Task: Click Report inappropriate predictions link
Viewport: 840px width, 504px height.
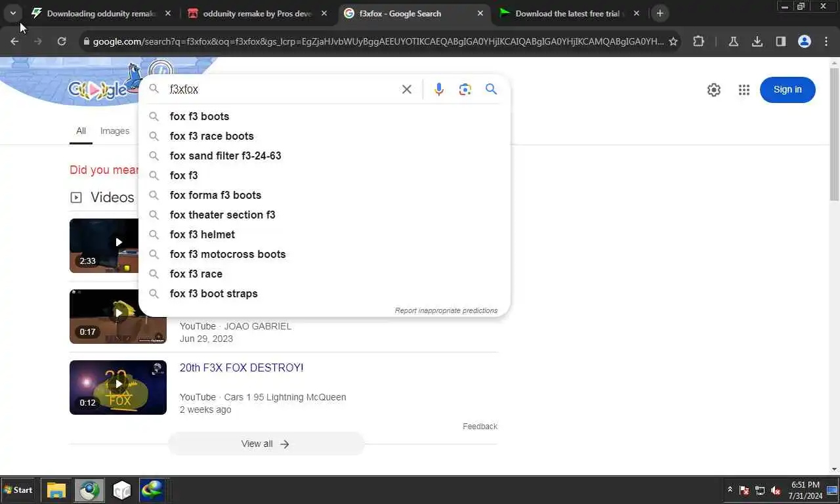Action: tap(446, 310)
